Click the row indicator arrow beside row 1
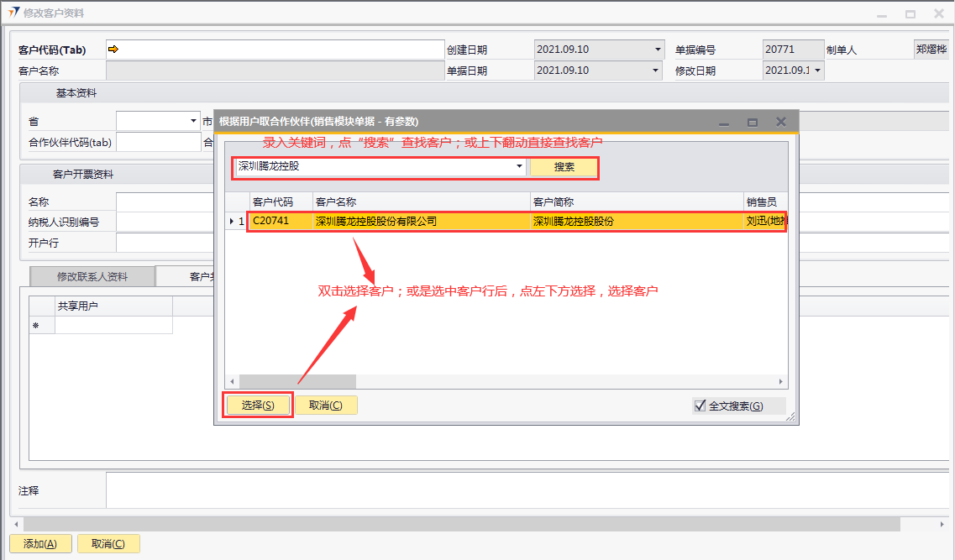Image resolution: width=955 pixels, height=560 pixels. [x=233, y=222]
